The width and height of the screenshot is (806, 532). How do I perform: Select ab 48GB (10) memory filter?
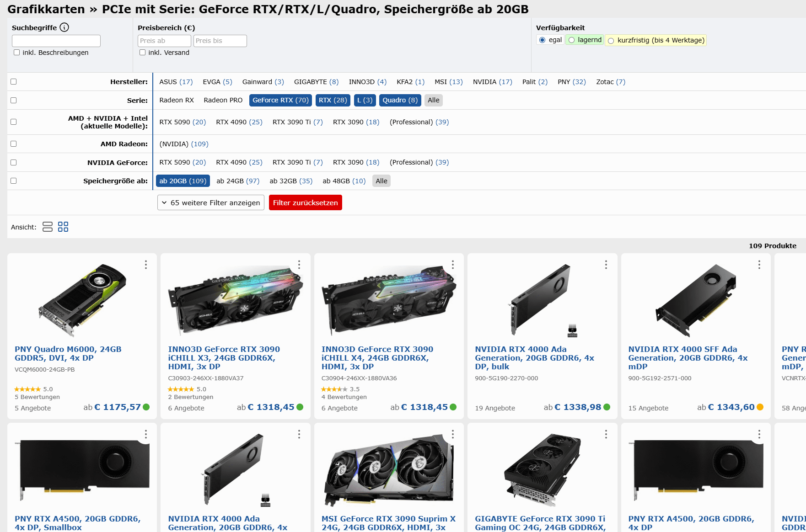[344, 181]
